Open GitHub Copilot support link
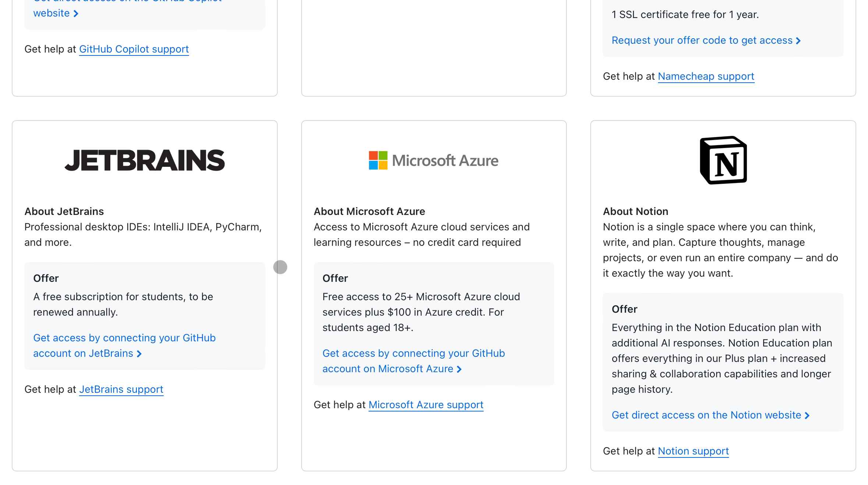This screenshot has height=485, width=868. click(134, 49)
